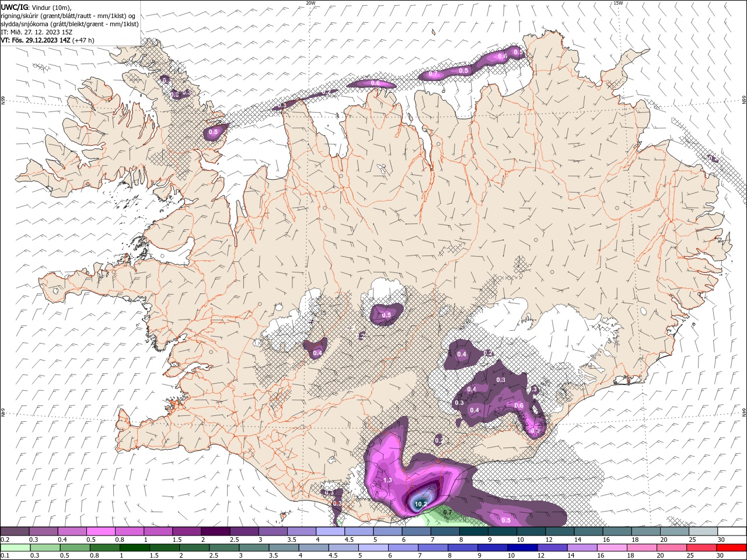Click the top-row legend label 30

[x=721, y=540]
